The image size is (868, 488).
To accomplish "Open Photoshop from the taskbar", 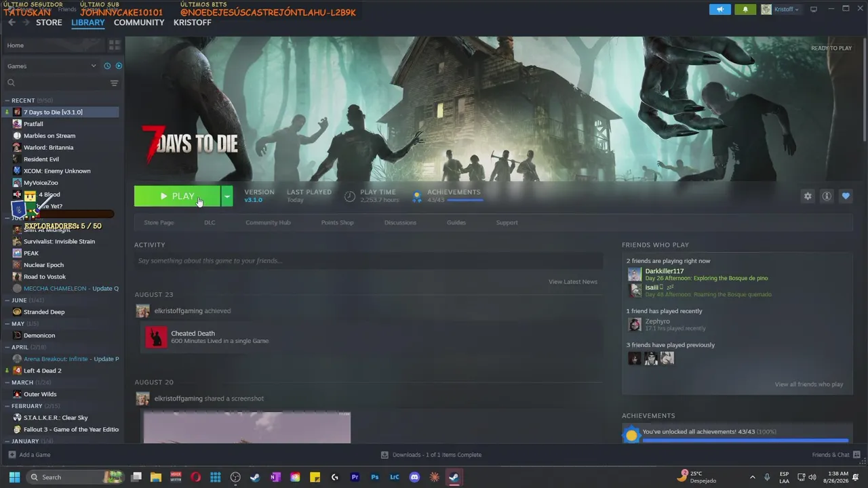I will (x=374, y=477).
